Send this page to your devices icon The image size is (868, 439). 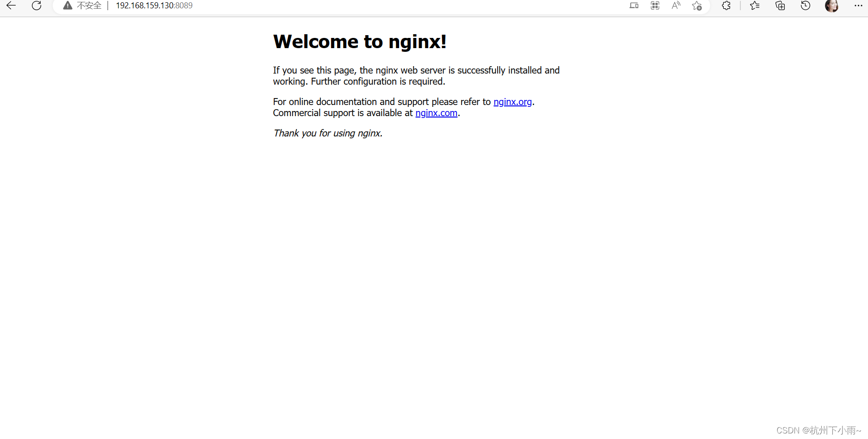click(x=634, y=6)
